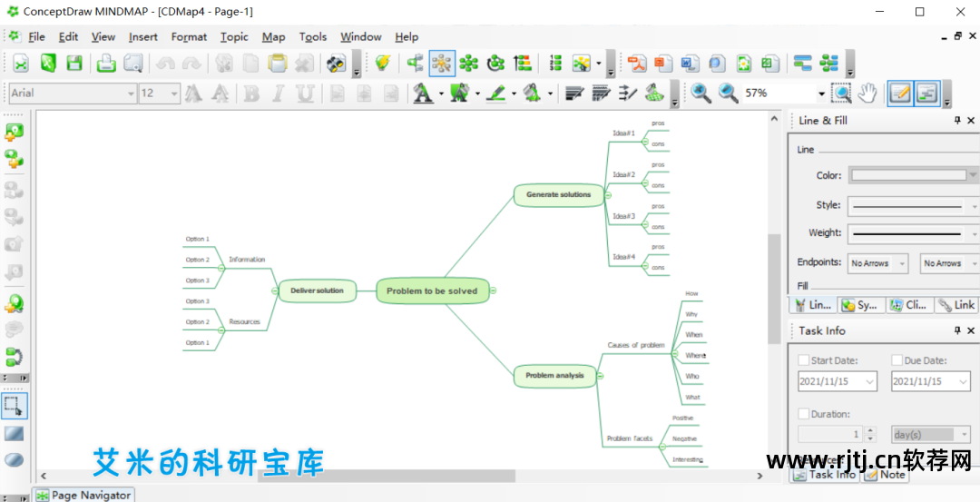Screen dimensions: 980x502
Task: Open the File menu
Action: point(37,37)
